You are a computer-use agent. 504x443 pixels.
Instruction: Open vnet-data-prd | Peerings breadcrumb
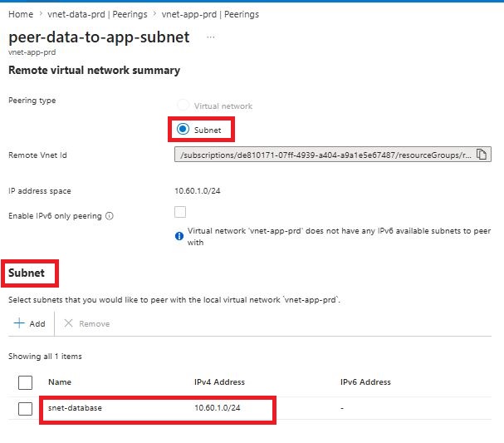pyautogui.click(x=97, y=14)
